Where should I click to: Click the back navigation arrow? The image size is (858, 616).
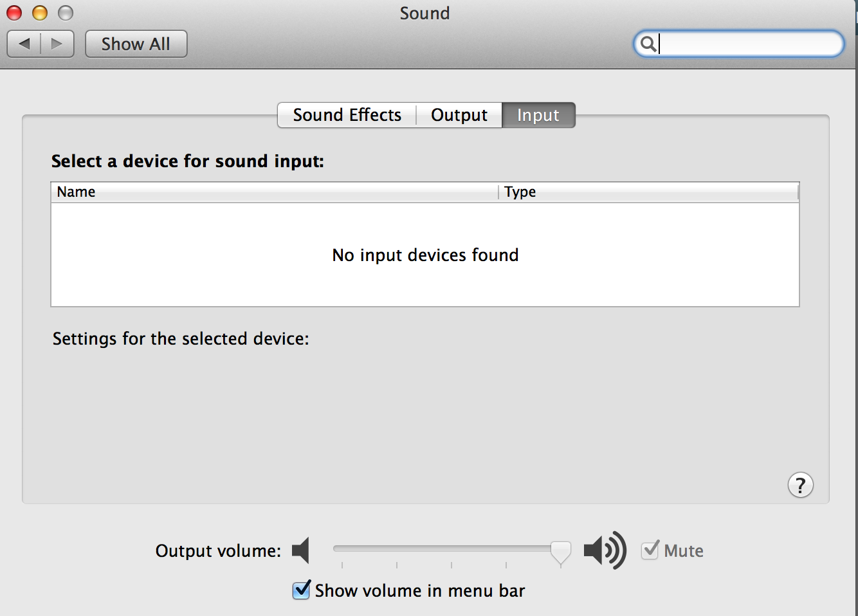24,43
